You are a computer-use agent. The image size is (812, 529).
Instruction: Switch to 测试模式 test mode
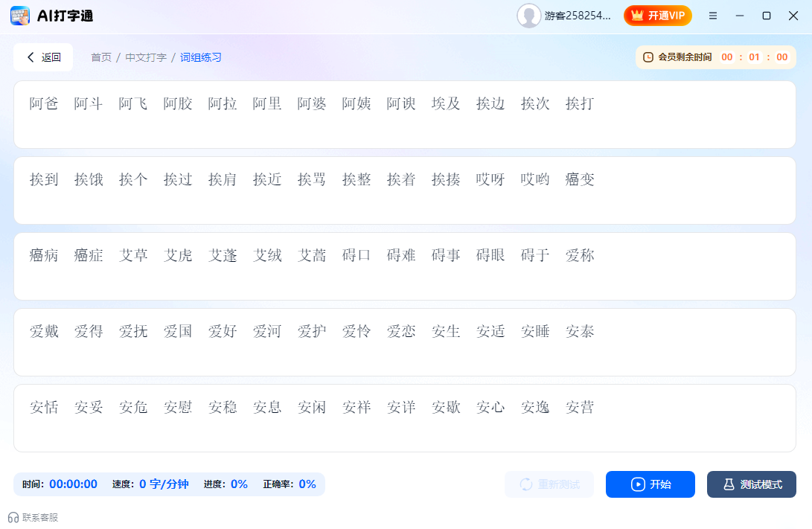click(x=751, y=484)
